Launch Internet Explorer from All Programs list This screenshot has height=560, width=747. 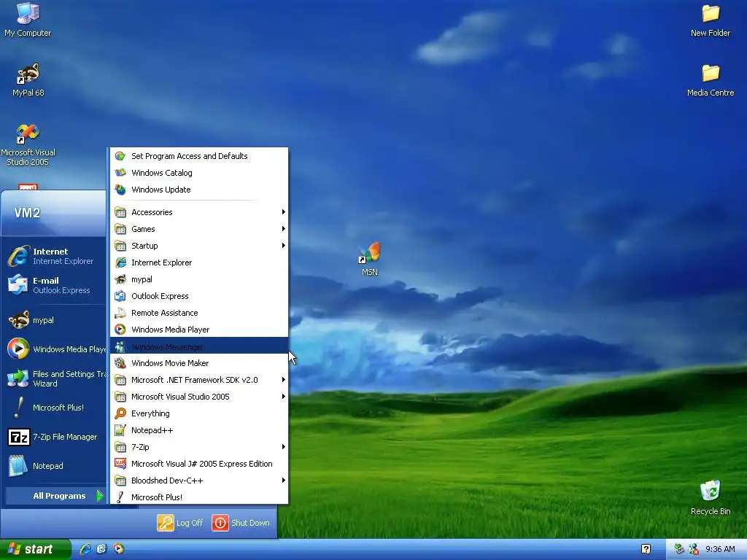[199, 262]
